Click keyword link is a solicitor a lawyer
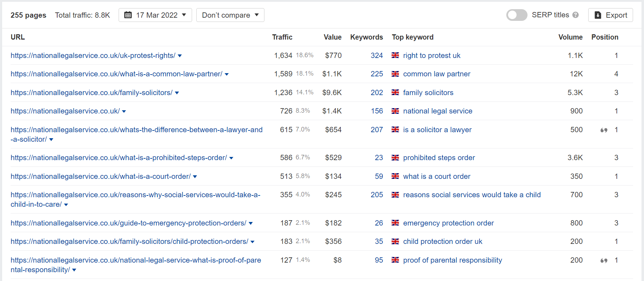Image resolution: width=644 pixels, height=281 pixels. 437,130
